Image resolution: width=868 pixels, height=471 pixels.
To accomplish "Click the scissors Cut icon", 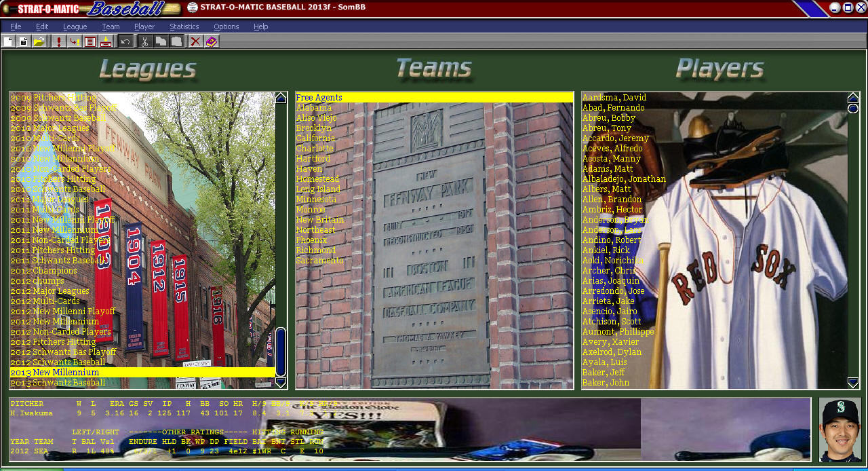I will tap(144, 41).
